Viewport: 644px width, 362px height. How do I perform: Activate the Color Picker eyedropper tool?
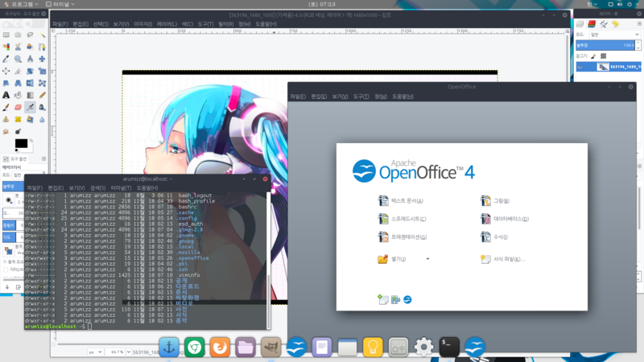pos(6,59)
